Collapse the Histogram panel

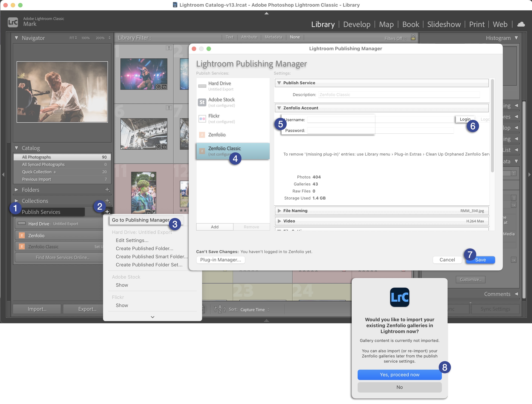(516, 38)
